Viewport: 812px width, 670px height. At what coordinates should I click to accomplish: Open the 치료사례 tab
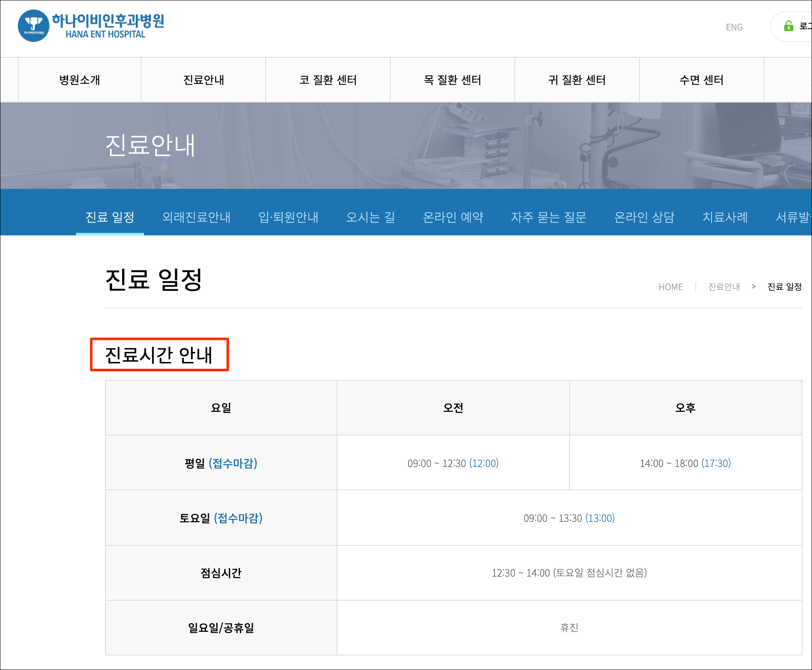[725, 217]
